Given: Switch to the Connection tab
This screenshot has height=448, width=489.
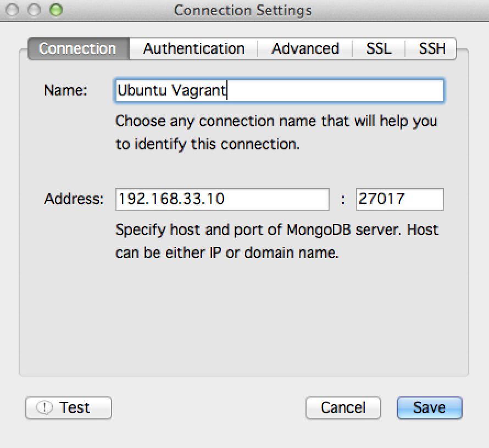Looking at the screenshot, I should [x=77, y=48].
